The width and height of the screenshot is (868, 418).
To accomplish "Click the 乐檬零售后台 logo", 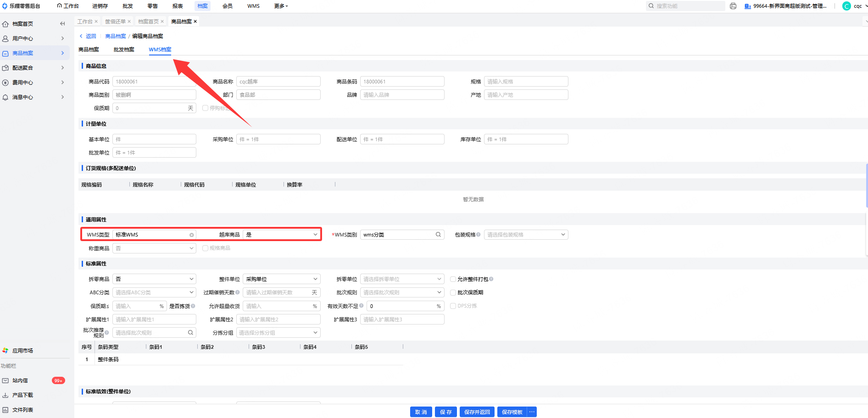I will point(21,6).
